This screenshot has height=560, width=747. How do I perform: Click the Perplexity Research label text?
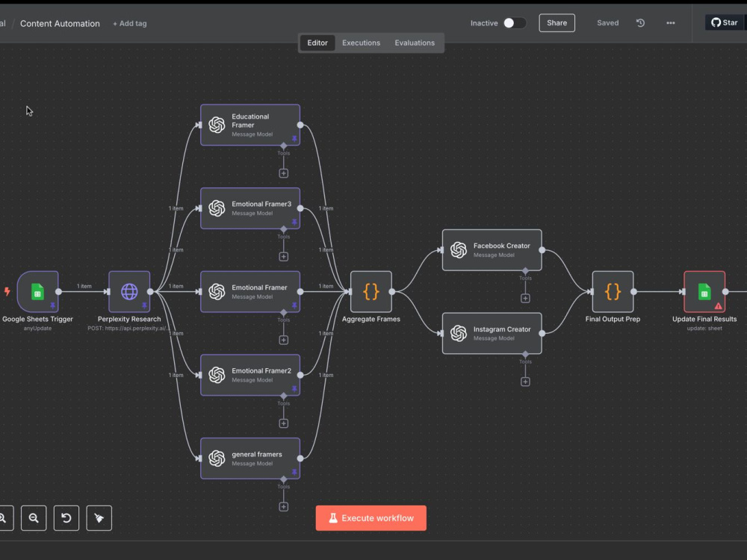pos(129,319)
